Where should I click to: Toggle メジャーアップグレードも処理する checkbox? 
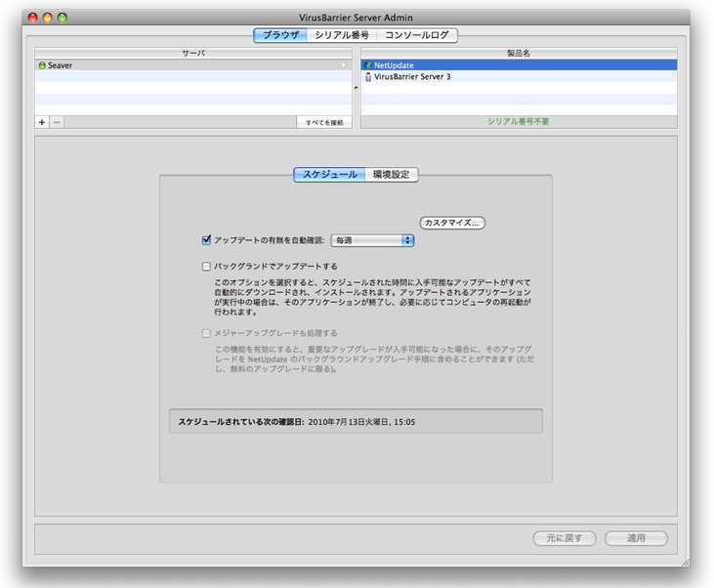tap(206, 333)
